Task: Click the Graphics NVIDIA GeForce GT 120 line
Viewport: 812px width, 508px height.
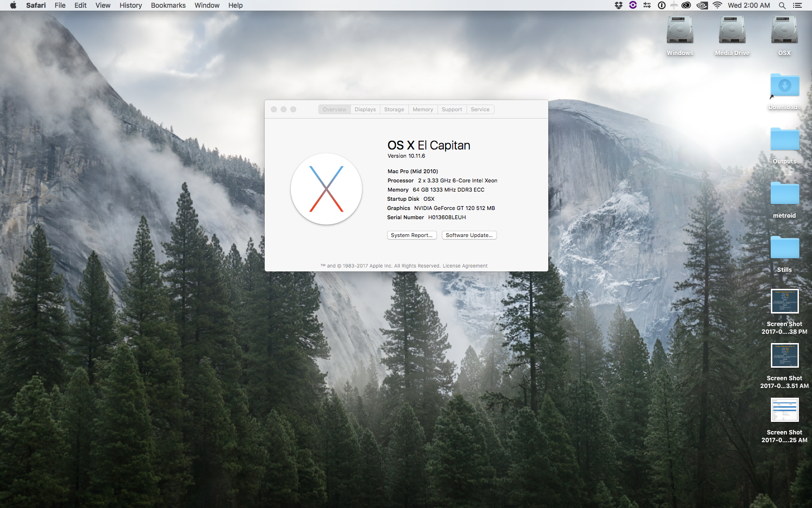Action: [441, 208]
